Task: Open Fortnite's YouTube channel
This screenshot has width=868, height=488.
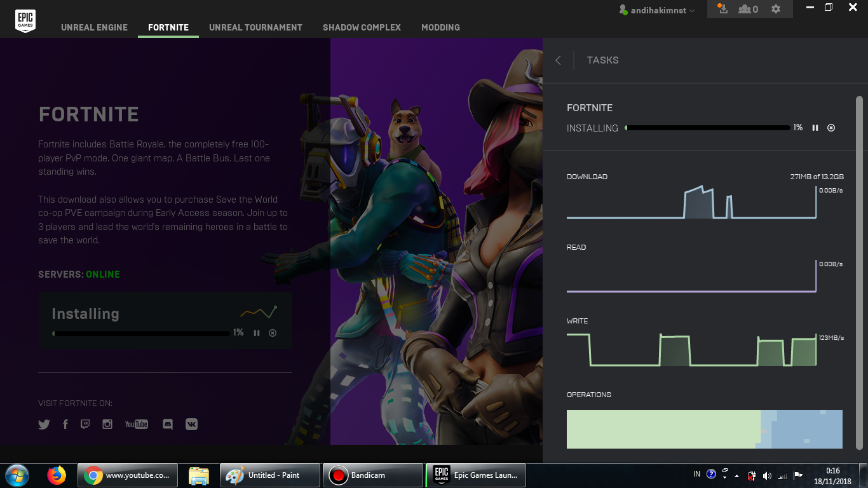Action: 137,424
